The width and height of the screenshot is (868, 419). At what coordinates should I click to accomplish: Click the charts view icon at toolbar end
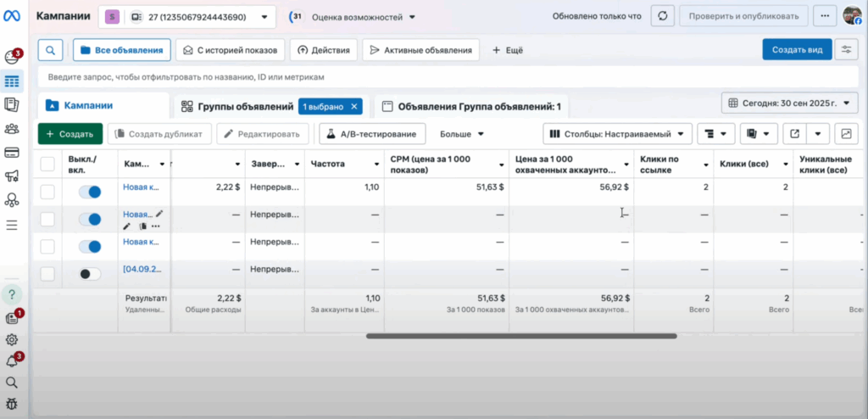click(846, 133)
